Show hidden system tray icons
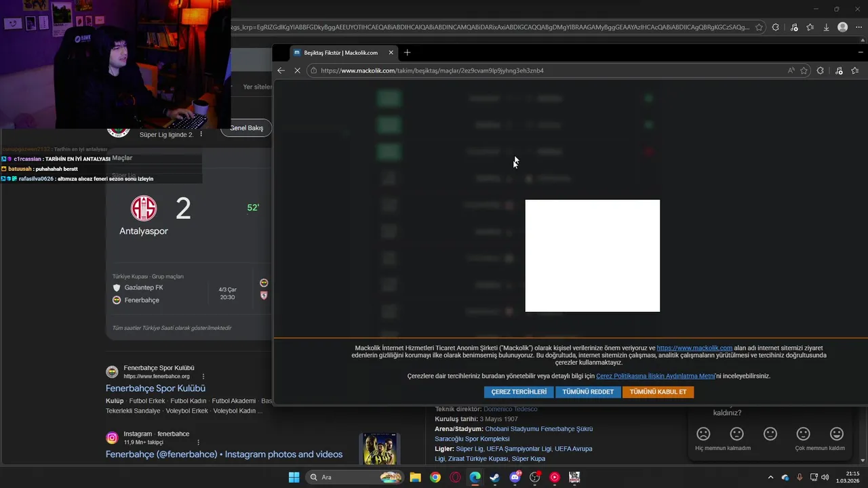This screenshot has width=868, height=488. [771, 477]
